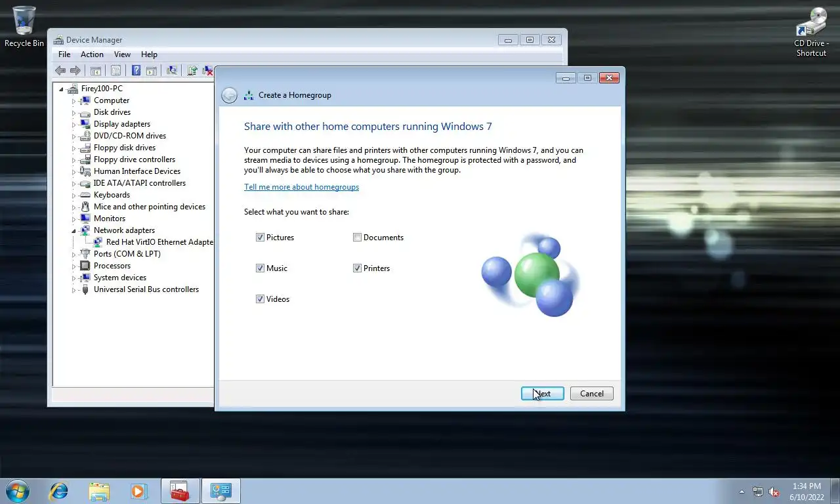
Task: Expand the Keyboards node
Action: tap(73, 196)
